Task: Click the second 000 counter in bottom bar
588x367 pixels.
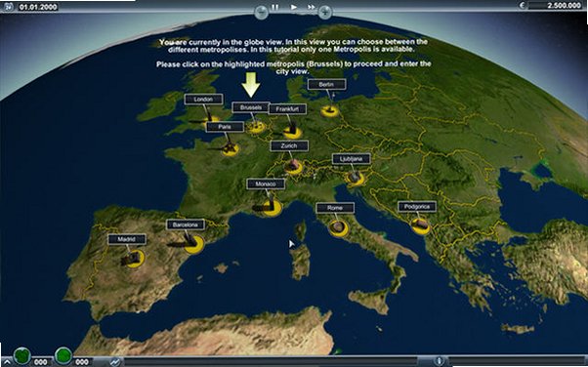Action: click(x=81, y=362)
